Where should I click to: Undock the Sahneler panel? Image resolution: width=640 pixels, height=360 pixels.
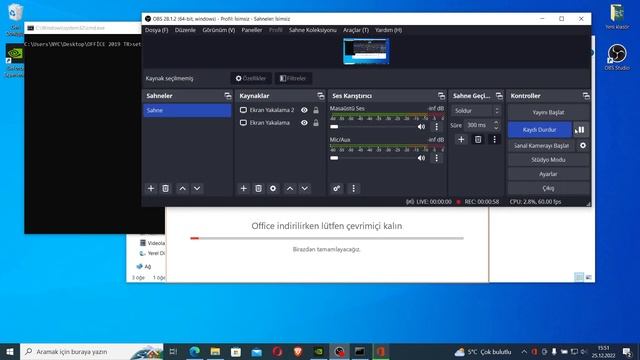(228, 96)
